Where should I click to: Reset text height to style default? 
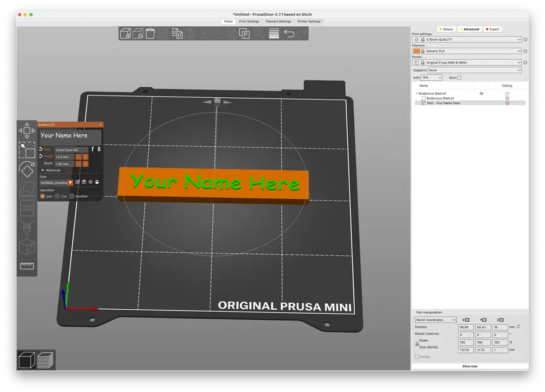[x=41, y=156]
